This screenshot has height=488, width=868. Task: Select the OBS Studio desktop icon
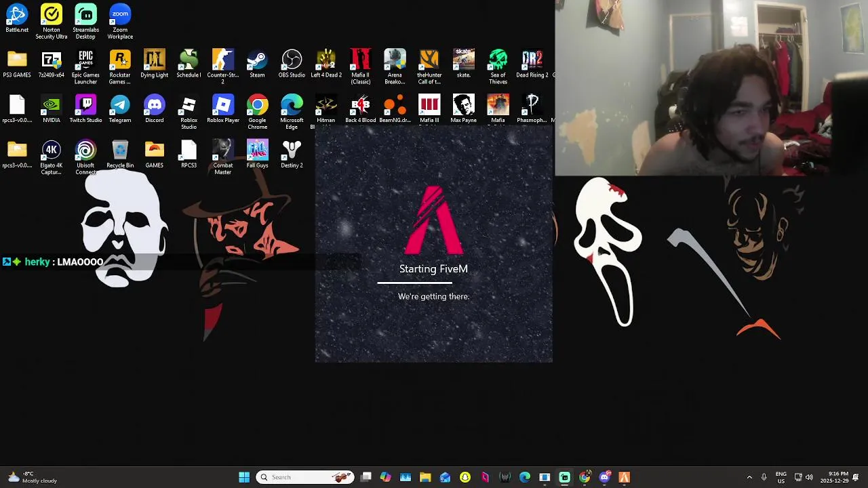click(x=292, y=64)
